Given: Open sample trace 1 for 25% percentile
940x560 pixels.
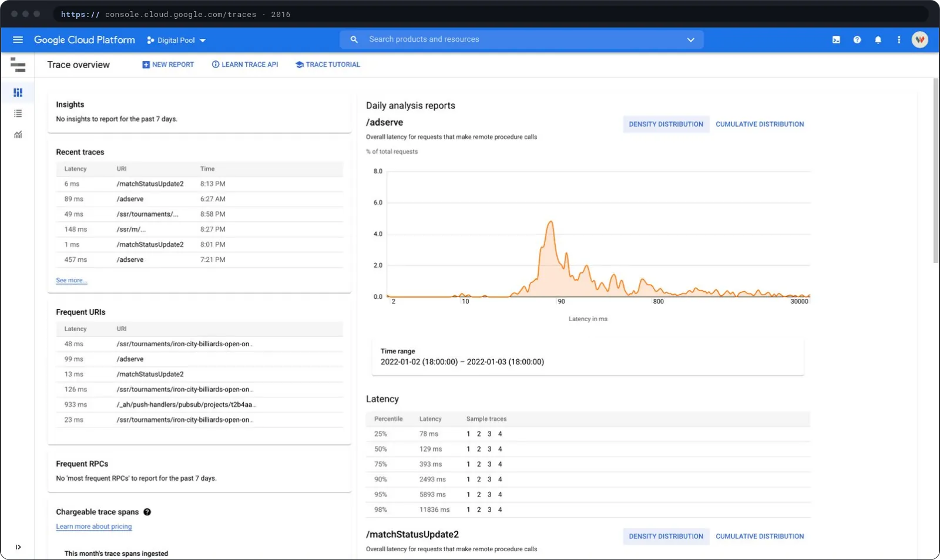Looking at the screenshot, I should click(468, 434).
